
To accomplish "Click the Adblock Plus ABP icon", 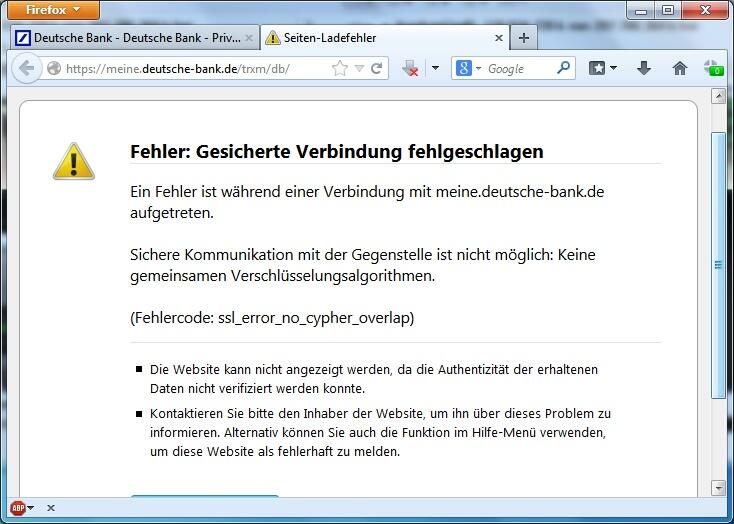I will coord(18,508).
